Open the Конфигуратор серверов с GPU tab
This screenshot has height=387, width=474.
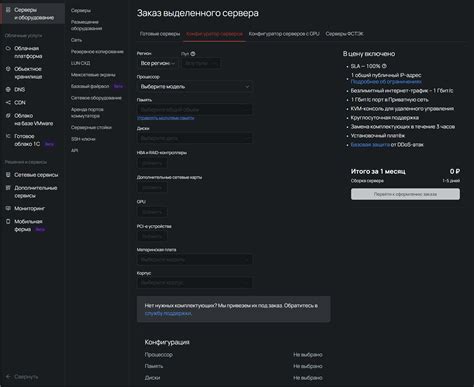coord(284,34)
